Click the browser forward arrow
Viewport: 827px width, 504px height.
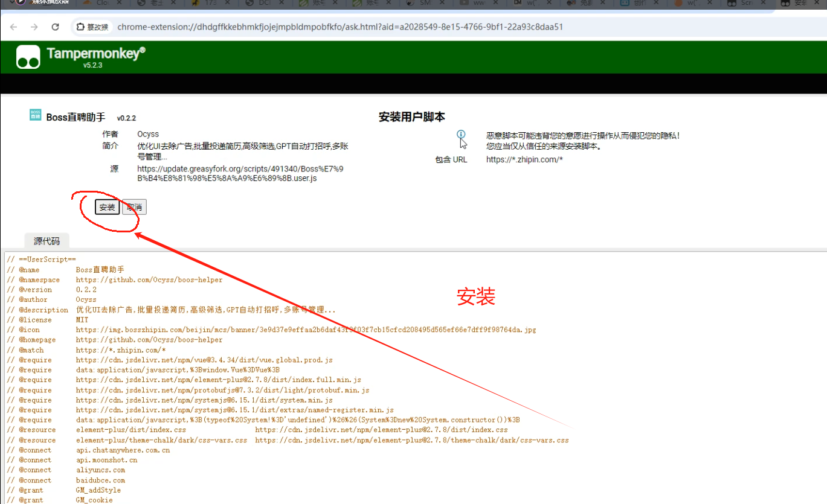[34, 27]
